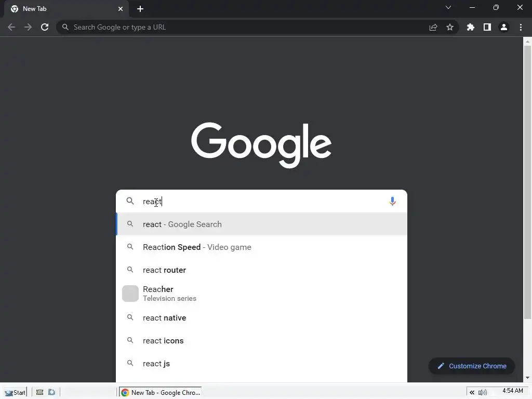Minimize the Chrome window
Image resolution: width=532 pixels, height=399 pixels.
click(x=472, y=7)
